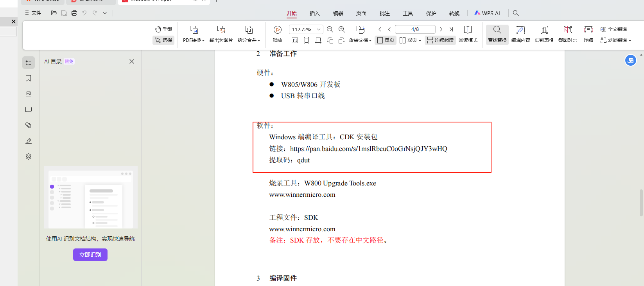
Task: Click the open folder icon
Action: 54,13
